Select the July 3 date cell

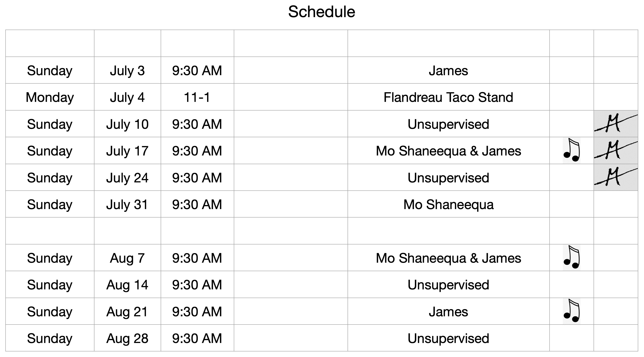[128, 70]
